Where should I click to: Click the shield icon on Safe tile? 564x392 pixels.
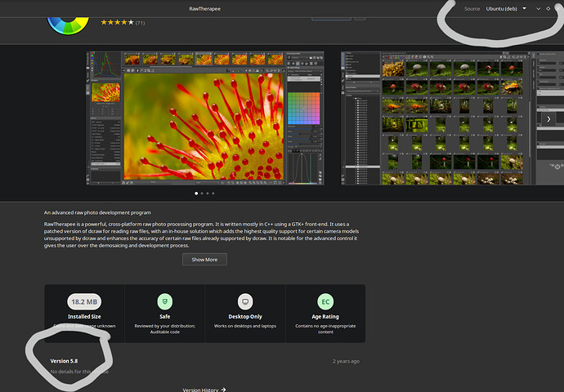tap(165, 301)
